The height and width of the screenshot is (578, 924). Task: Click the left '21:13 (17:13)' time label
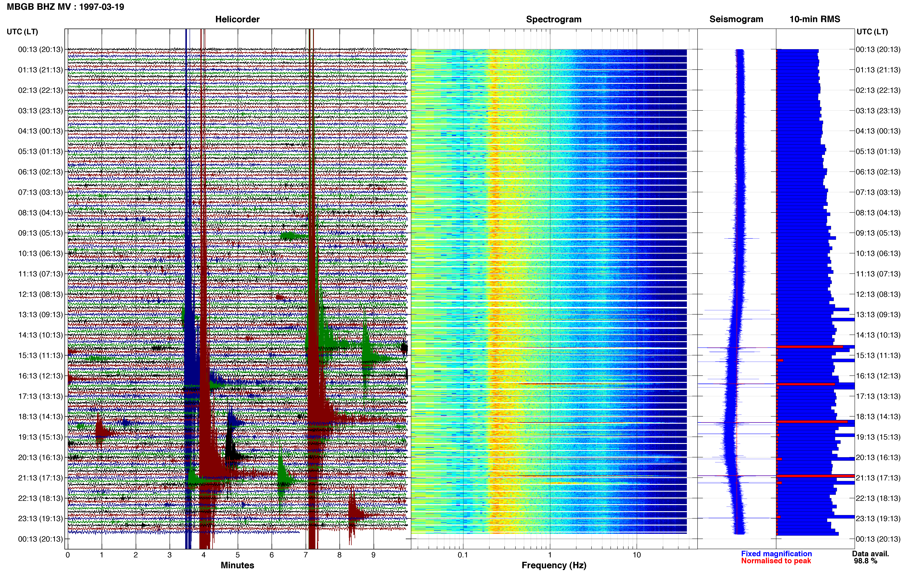click(41, 478)
